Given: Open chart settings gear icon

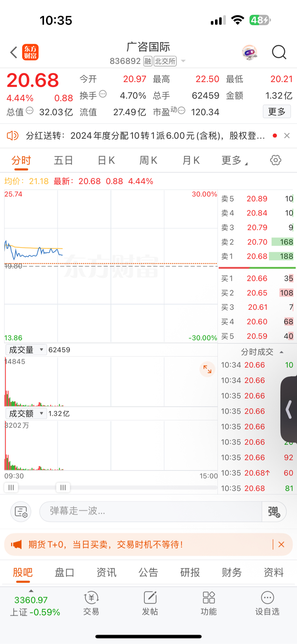Looking at the screenshot, I should (275, 160).
